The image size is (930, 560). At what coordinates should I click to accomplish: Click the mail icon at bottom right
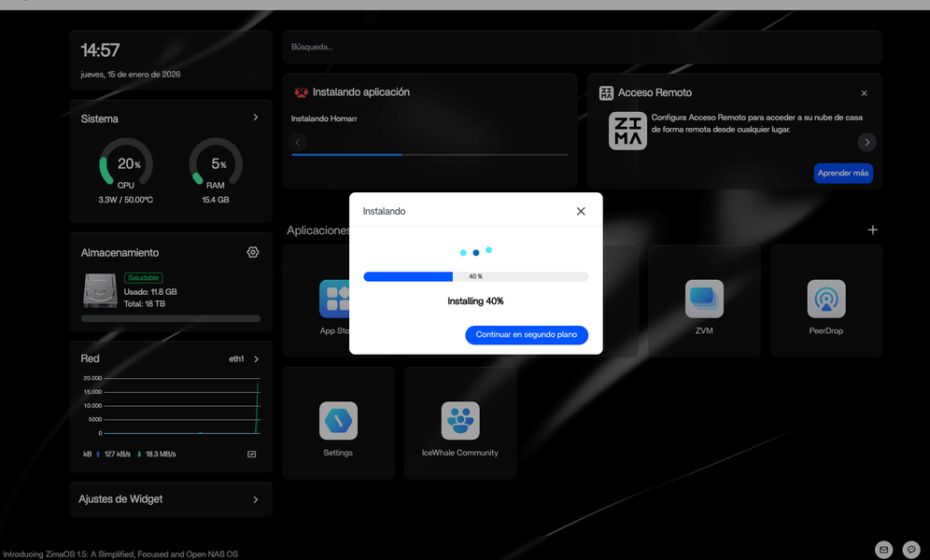pos(882,549)
